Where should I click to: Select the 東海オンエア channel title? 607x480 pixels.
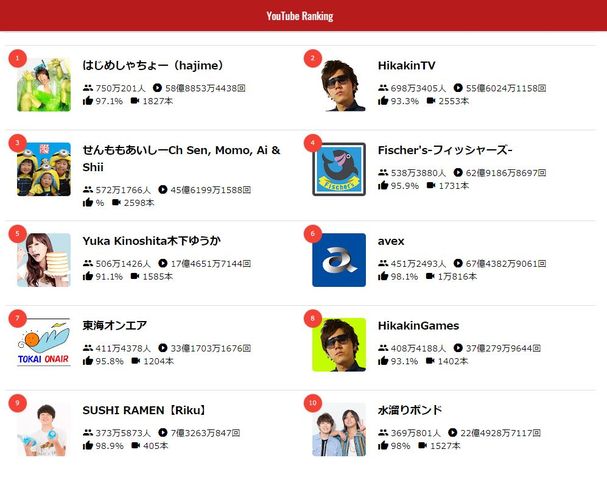pos(115,325)
